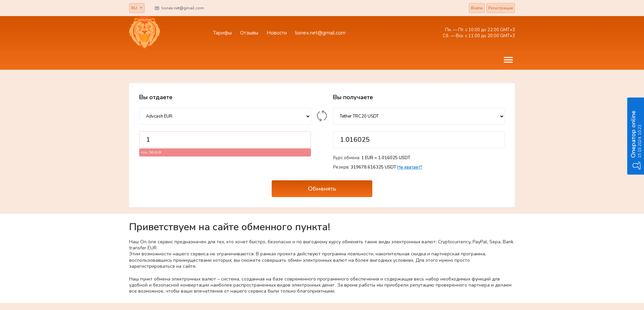Open the hamburger menu
Viewport: 644px width, 310px height.
tap(508, 60)
